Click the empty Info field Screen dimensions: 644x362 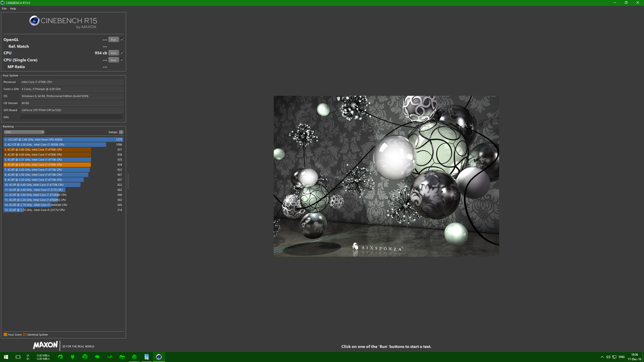72,117
